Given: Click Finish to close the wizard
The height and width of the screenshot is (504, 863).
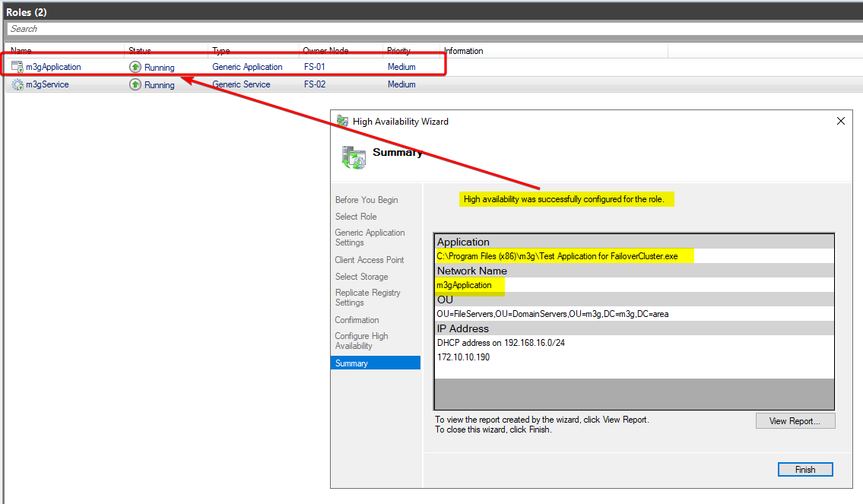Looking at the screenshot, I should point(805,469).
